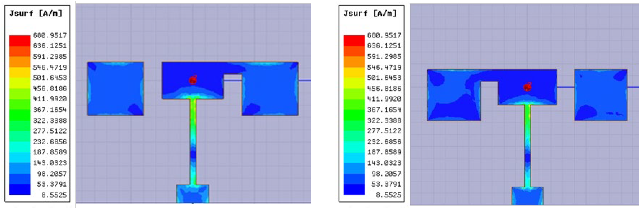Pick the red top swatch in the left legend
This screenshot has width=644, height=210.
pos(20,40)
